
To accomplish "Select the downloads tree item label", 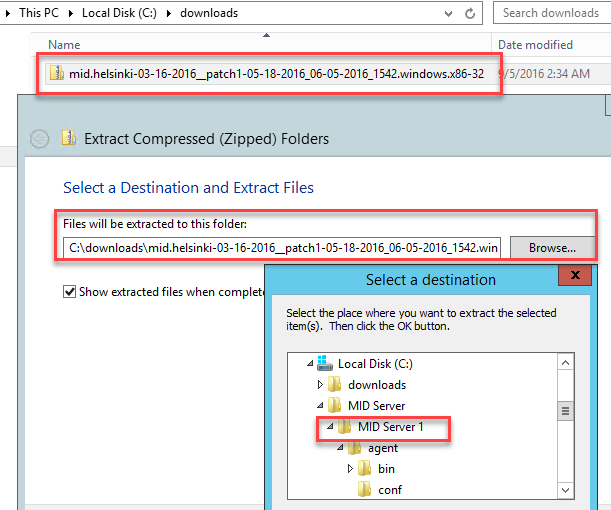I will click(377, 385).
